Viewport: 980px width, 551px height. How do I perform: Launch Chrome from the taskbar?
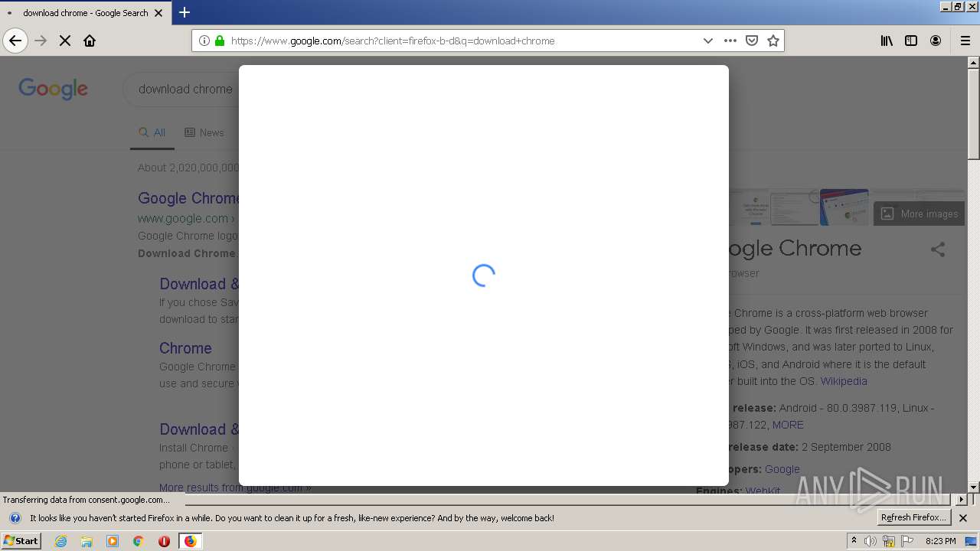tap(139, 541)
